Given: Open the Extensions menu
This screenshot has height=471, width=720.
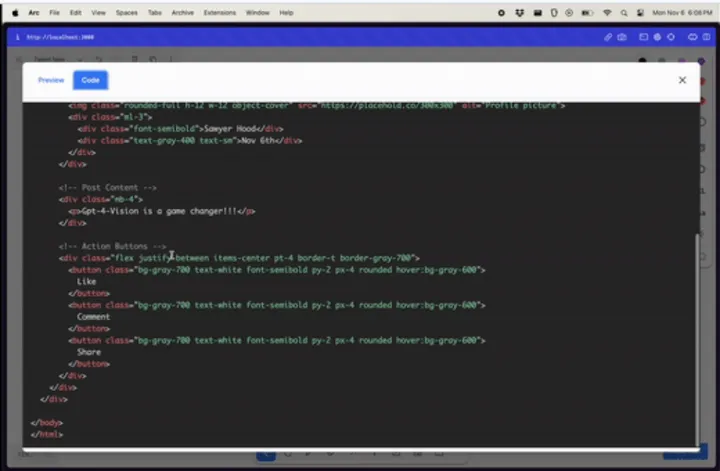Looking at the screenshot, I should 219,13.
